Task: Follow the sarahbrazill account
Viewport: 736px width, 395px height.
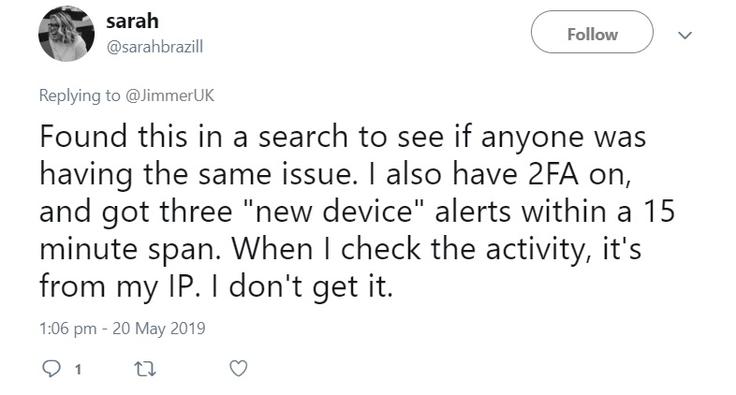Action: 592,32
